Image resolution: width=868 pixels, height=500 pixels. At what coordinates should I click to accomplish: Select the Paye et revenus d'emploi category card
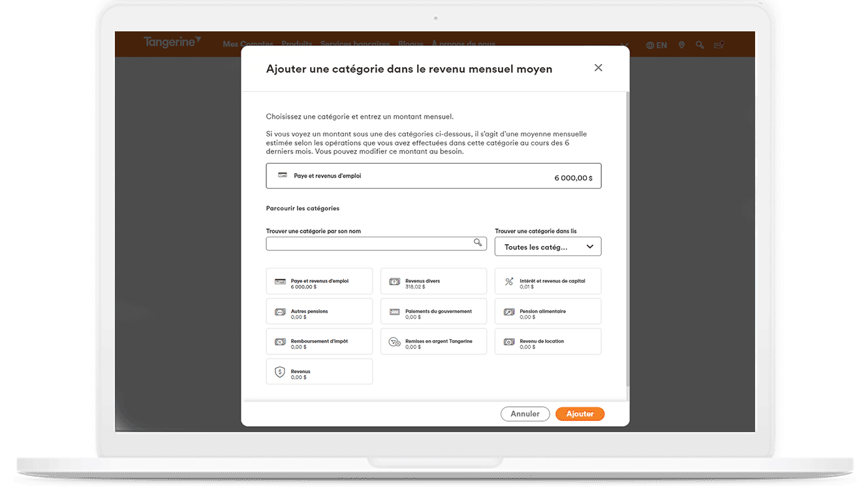point(319,281)
